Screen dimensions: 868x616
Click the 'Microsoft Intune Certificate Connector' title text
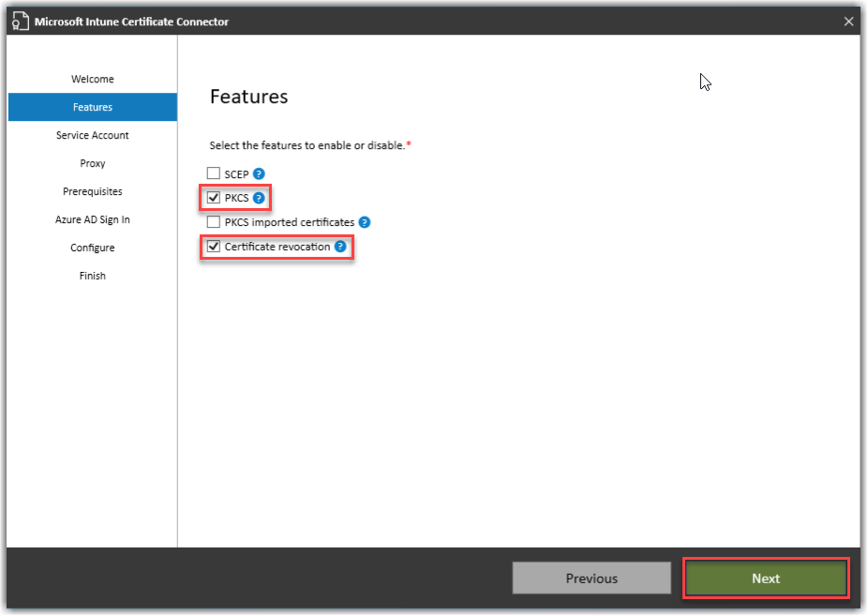[131, 22]
